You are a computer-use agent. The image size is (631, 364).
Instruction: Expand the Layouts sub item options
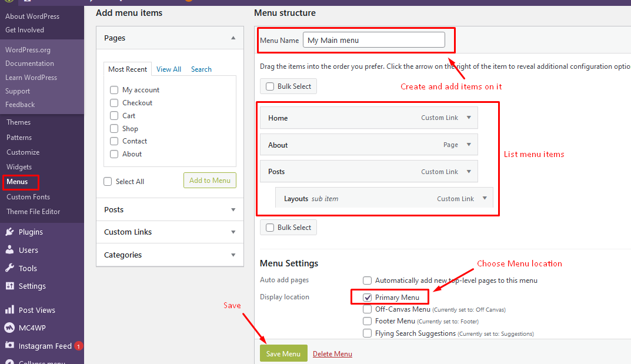coord(485,198)
